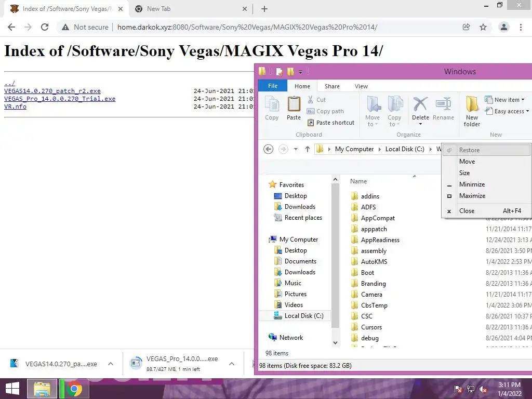Click navigation pane scroll up arrow
Viewport: 532px width, 399px height.
335,179
